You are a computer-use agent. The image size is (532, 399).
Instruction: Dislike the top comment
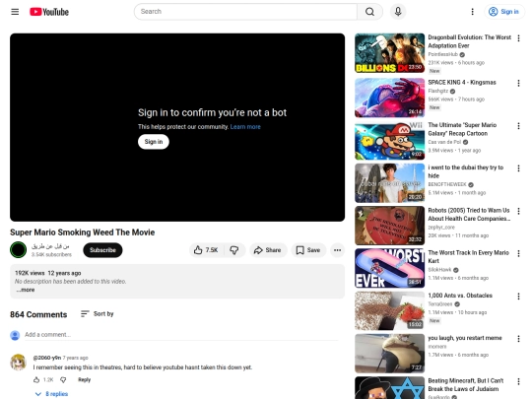pyautogui.click(x=63, y=379)
